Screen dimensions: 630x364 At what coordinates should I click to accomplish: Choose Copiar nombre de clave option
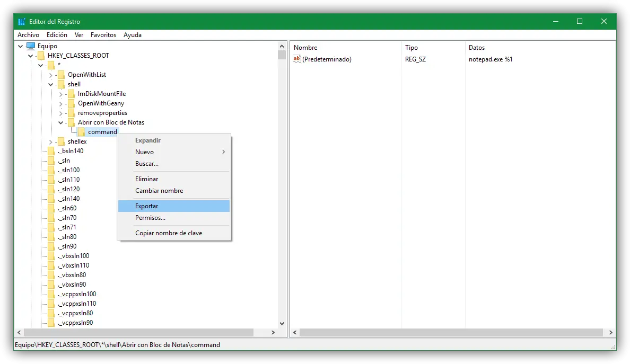pyautogui.click(x=174, y=233)
